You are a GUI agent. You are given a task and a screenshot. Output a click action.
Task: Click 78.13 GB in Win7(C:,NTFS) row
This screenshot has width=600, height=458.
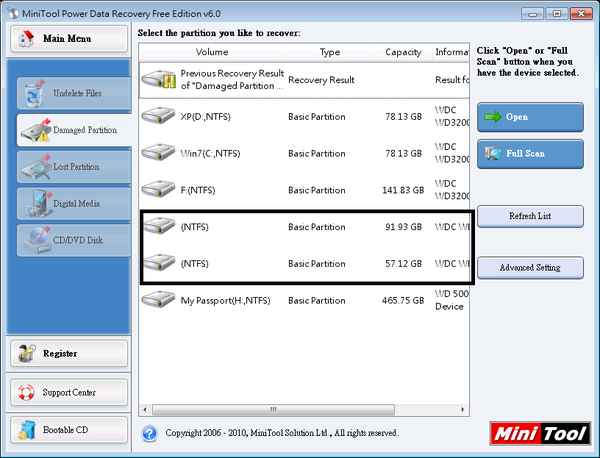403,154
